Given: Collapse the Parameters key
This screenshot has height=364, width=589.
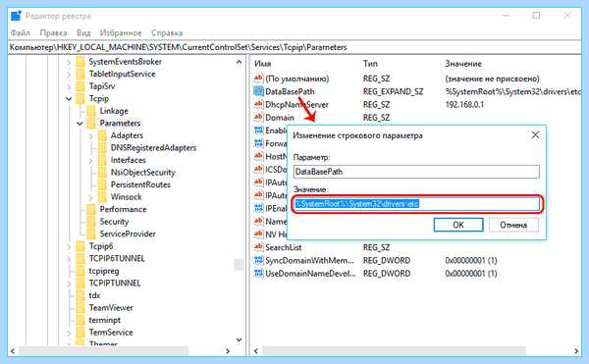Looking at the screenshot, I should pyautogui.click(x=80, y=124).
